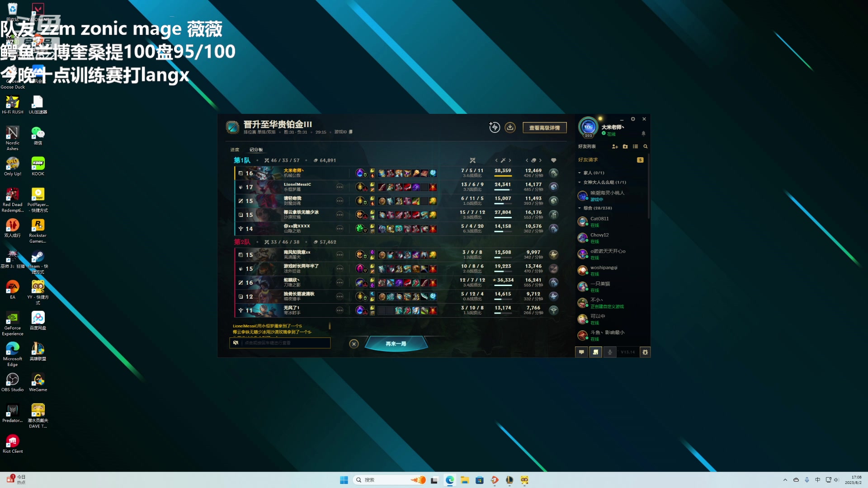868x488 pixels.
Task: Copy the 游戏ID clipboard icon
Action: tap(351, 132)
